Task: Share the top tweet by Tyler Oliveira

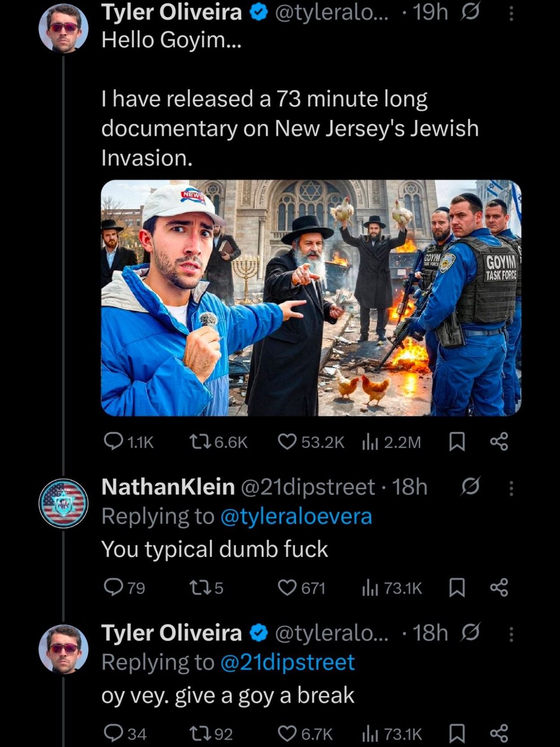Action: [499, 442]
